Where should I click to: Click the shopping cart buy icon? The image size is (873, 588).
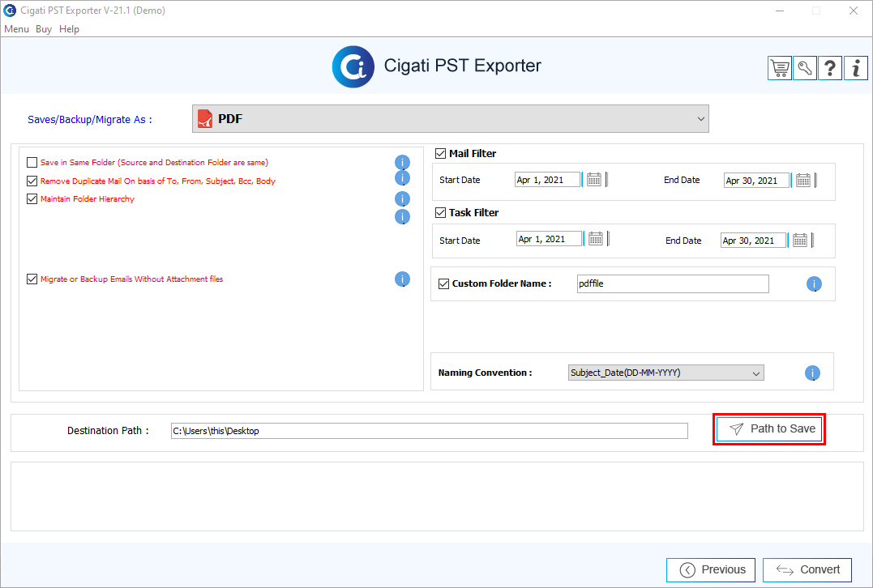click(x=780, y=68)
